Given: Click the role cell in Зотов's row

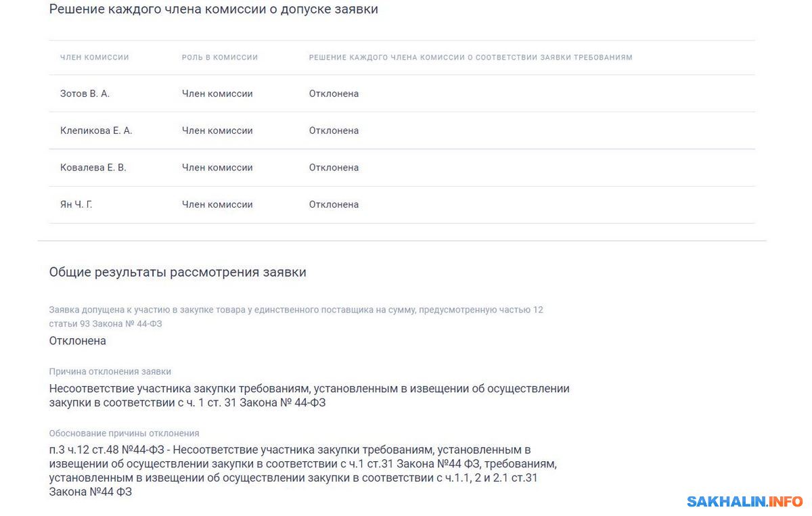Looking at the screenshot, I should (217, 94).
